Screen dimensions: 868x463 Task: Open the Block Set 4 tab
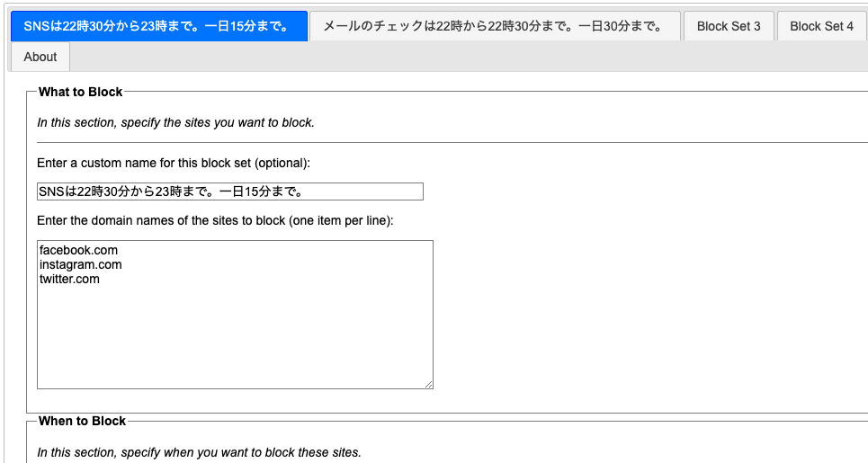[x=821, y=26]
